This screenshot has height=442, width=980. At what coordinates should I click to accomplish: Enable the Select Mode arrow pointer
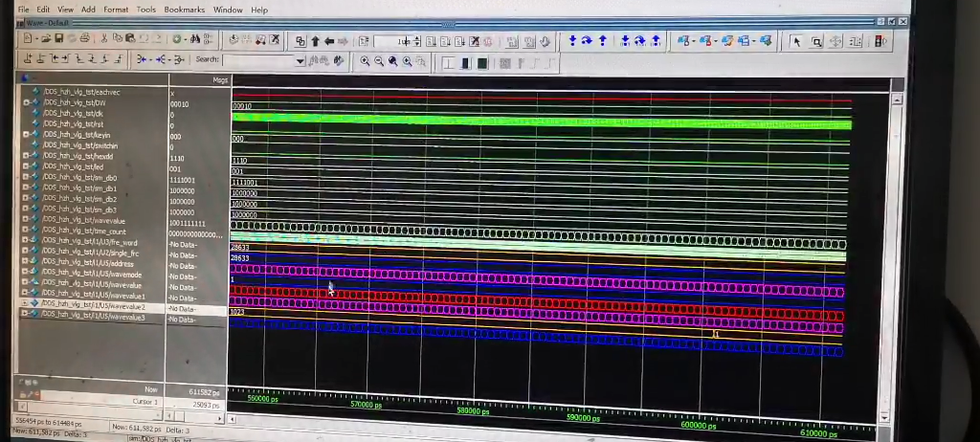[x=796, y=41]
